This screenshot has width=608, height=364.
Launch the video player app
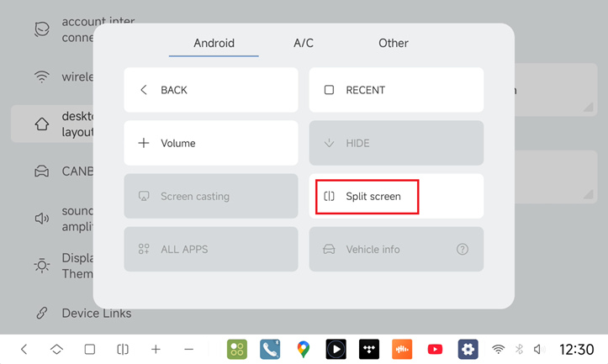[x=336, y=349]
